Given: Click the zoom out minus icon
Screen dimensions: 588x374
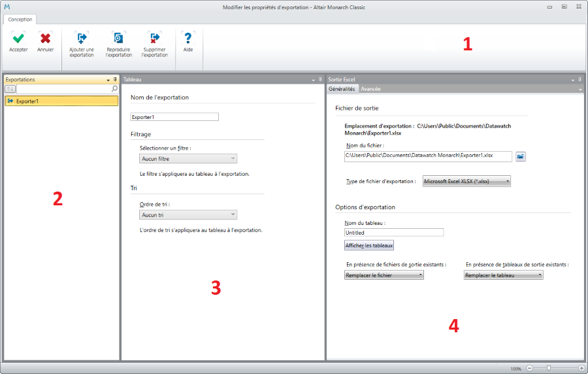Looking at the screenshot, I should 529,368.
